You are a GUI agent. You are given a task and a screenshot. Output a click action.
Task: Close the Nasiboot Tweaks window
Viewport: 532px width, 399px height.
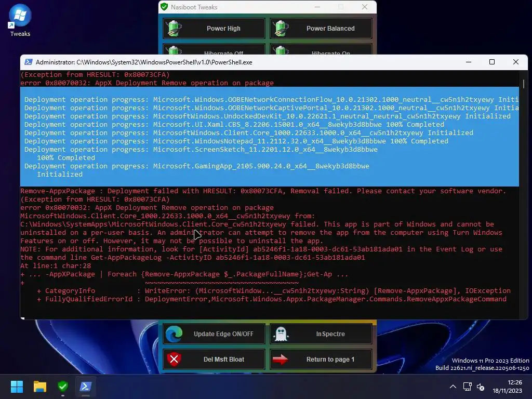(365, 7)
